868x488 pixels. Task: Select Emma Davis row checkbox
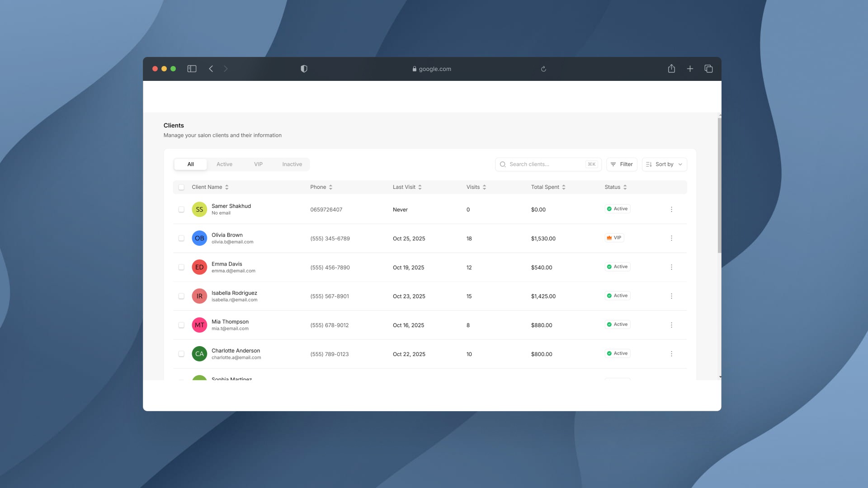coord(181,267)
